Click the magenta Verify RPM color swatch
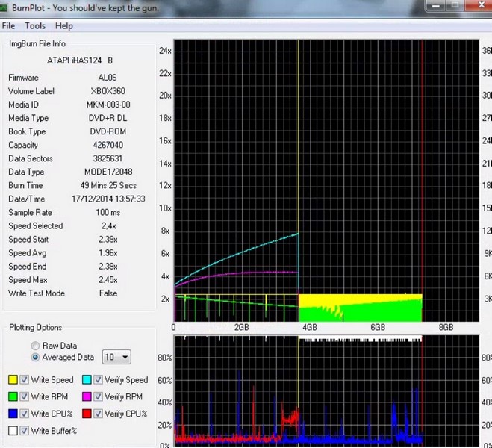The image size is (492, 448). [x=86, y=397]
